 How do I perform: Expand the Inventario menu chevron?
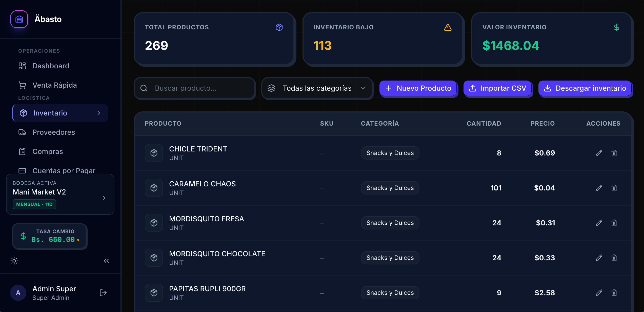[99, 113]
